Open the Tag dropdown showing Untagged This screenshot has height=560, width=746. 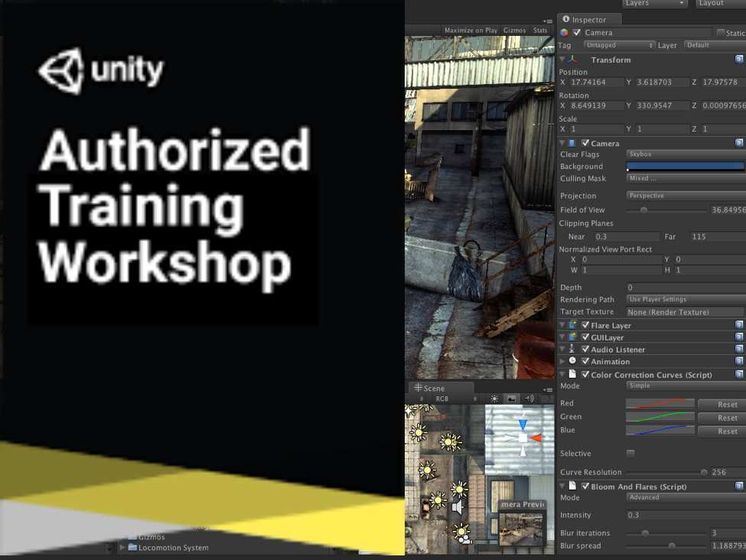point(620,45)
